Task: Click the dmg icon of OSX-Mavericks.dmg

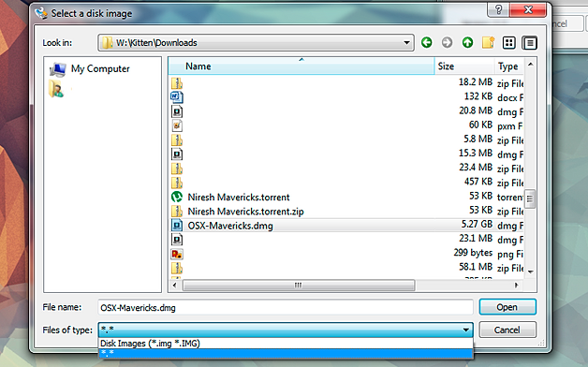Action: (177, 226)
